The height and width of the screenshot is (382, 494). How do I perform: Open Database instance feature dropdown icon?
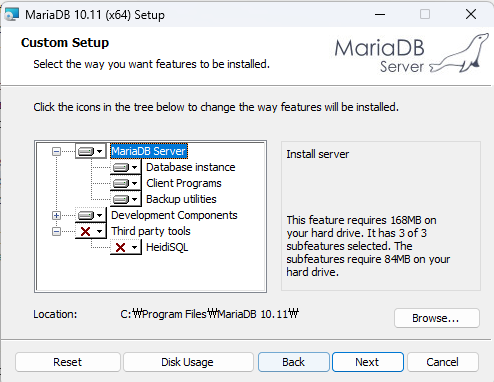point(125,167)
